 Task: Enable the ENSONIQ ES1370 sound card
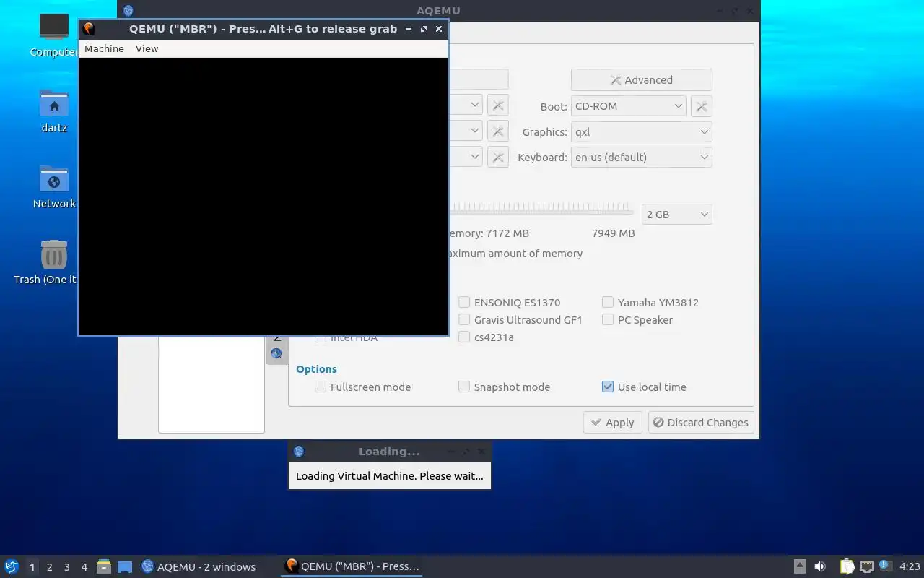464,303
